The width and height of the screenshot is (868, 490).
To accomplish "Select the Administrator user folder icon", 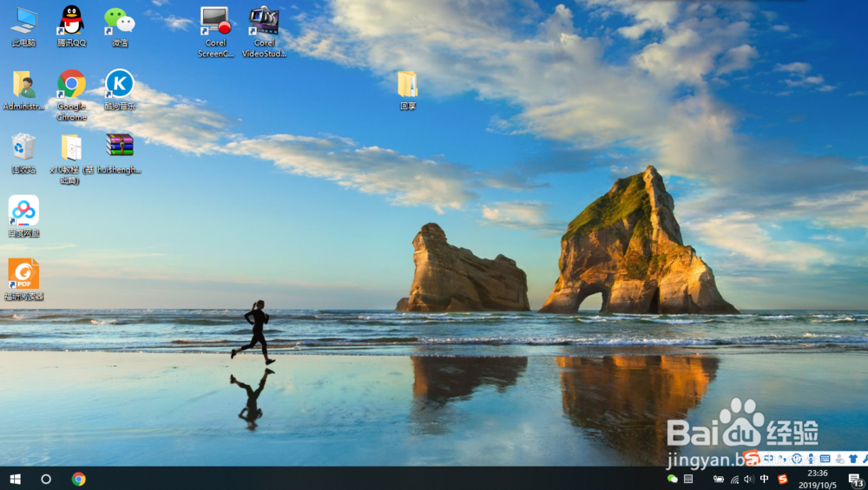I will point(23,89).
